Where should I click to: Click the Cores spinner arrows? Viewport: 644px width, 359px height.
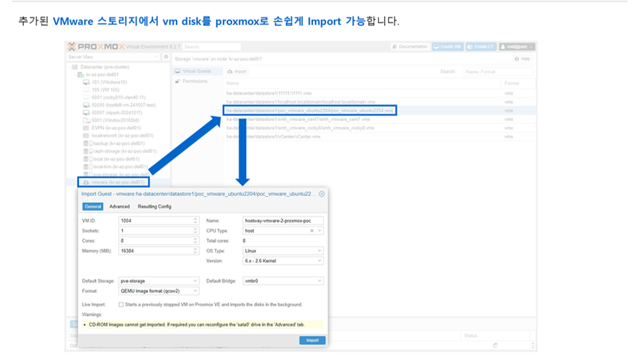[196, 241]
